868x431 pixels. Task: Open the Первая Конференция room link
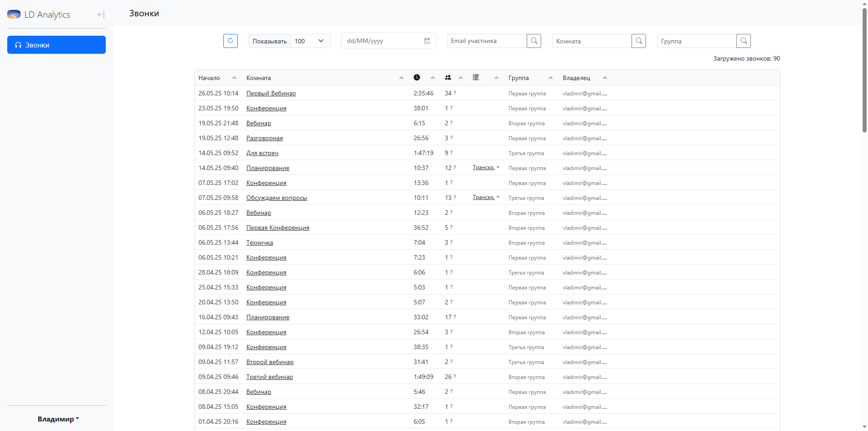(x=278, y=227)
